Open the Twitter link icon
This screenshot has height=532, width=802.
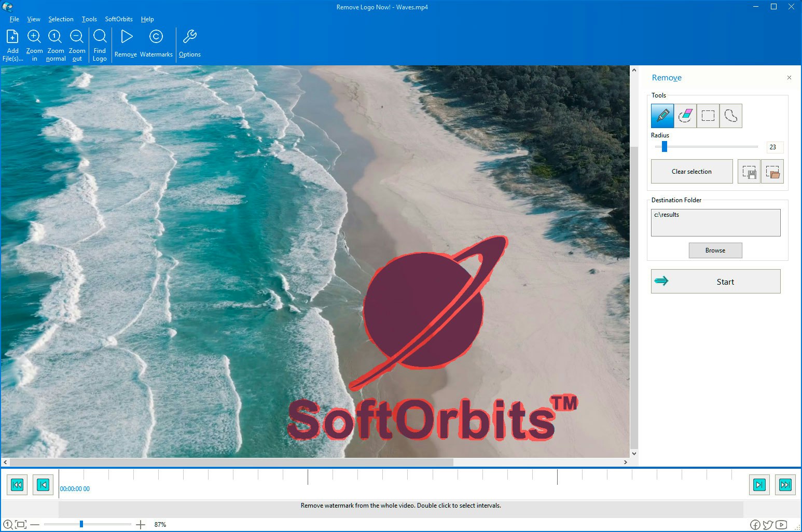coord(768,525)
